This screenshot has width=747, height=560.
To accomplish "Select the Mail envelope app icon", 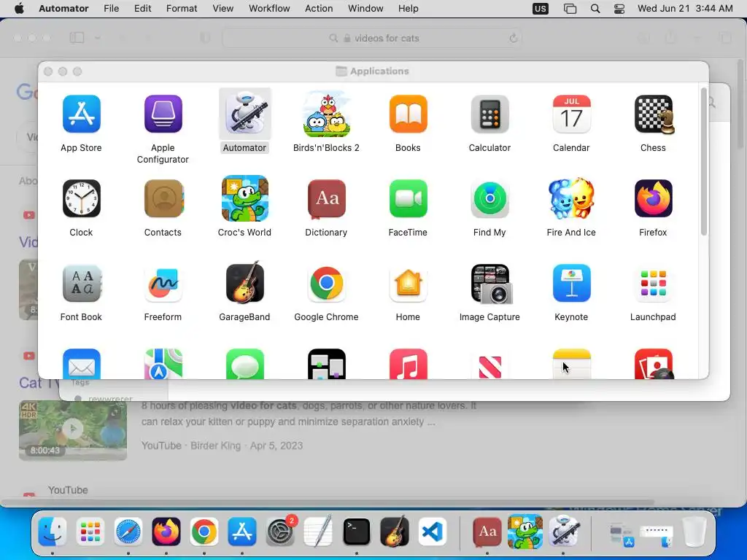I will (x=82, y=364).
